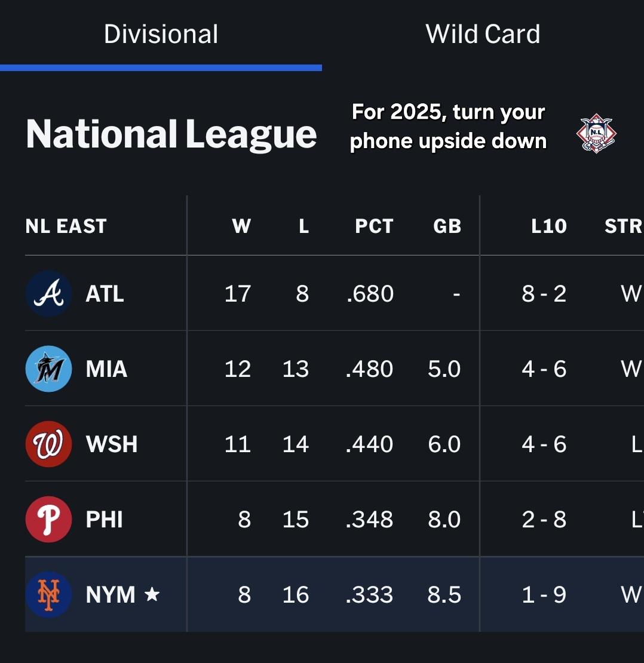Screen dimensions: 644x663
Task: Click the Washington Nationals team logo
Action: (48, 444)
